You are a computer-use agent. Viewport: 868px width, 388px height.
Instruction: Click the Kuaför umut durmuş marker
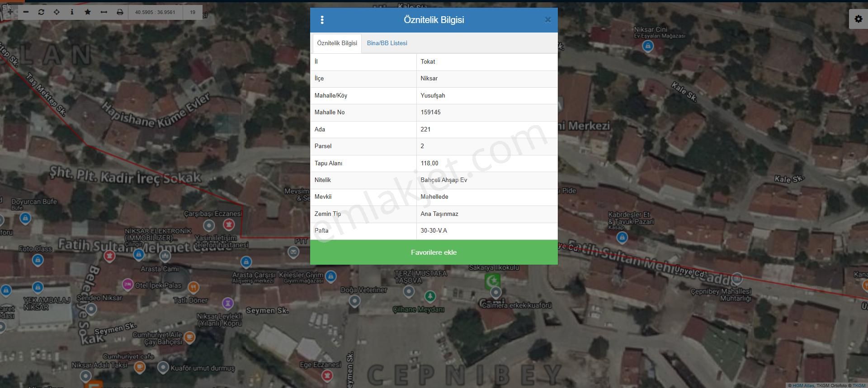click(163, 367)
